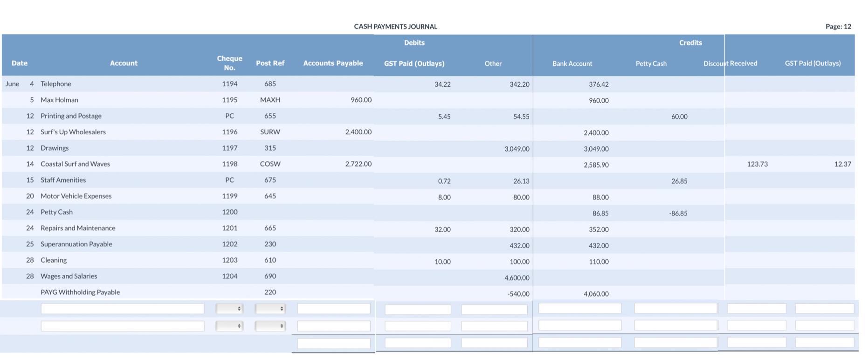The width and height of the screenshot is (868, 361).
Task: Click the Motor Vehicle Expenses entry
Action: pos(76,196)
